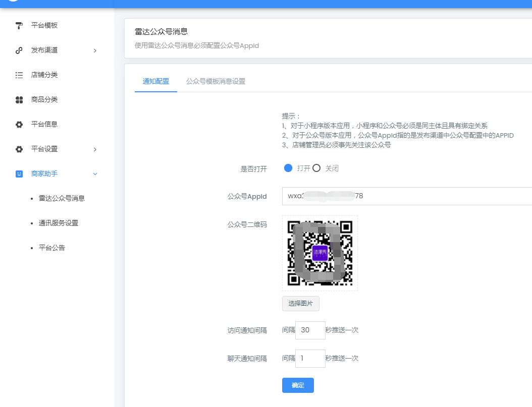532x407 pixels.
Task: Click the 是否打开 field label
Action: (x=254, y=169)
